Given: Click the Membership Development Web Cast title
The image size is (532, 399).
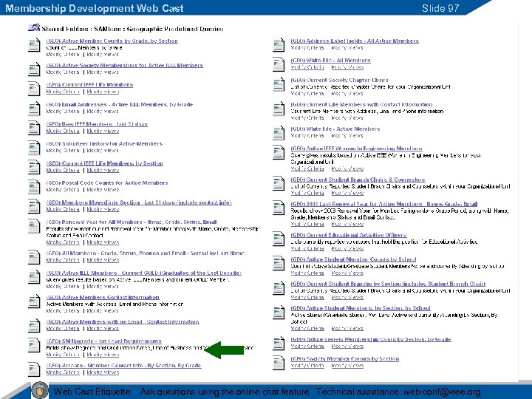Looking at the screenshot, I should pyautogui.click(x=95, y=8).
